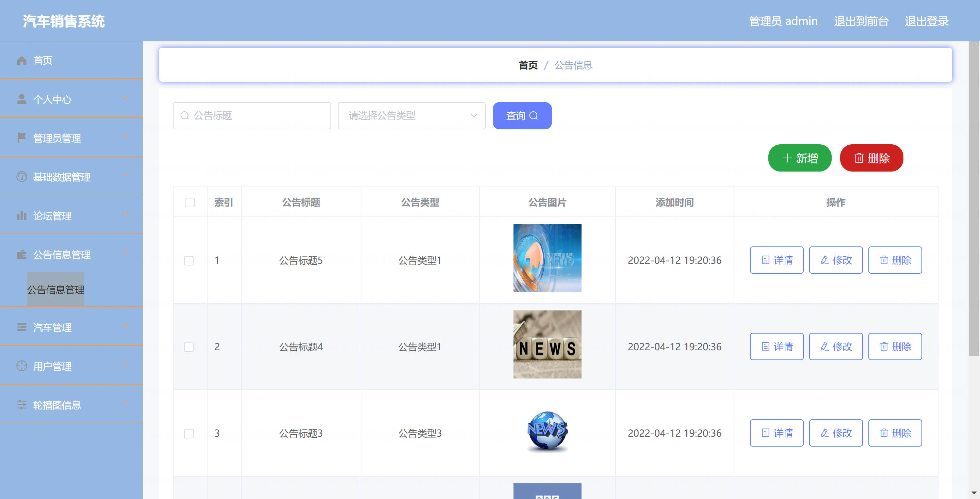Click the list icon beside 汽车管理
Screen dimensions: 980x499
[x=22, y=327]
